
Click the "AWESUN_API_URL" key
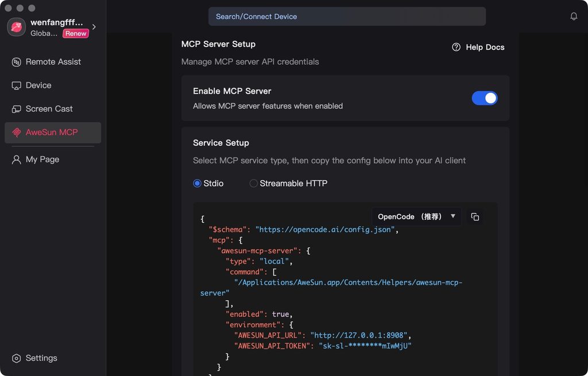point(268,335)
